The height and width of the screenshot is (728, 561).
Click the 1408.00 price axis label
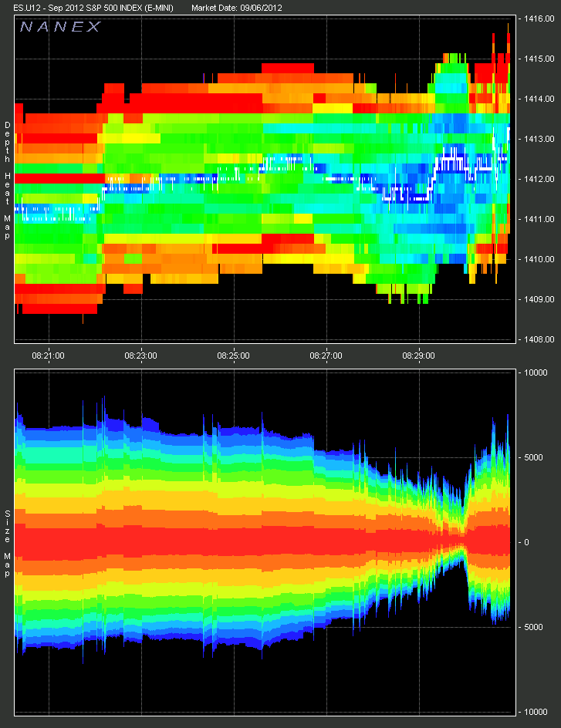click(539, 339)
